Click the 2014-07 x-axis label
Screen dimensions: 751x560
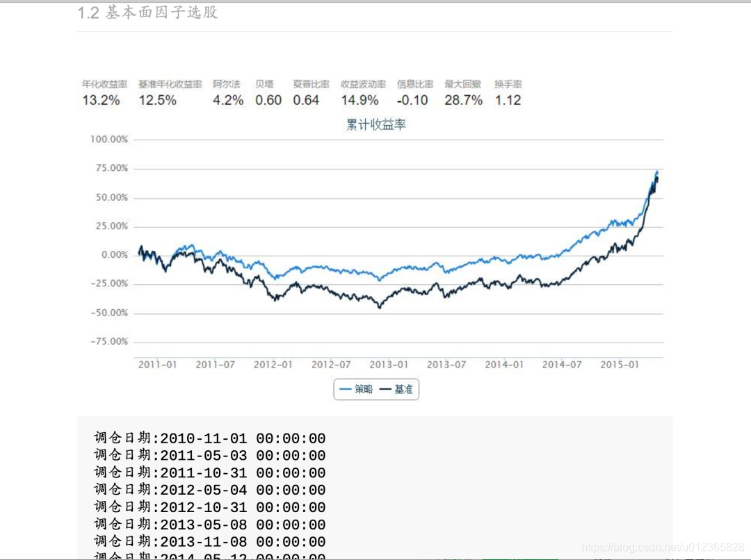click(562, 365)
